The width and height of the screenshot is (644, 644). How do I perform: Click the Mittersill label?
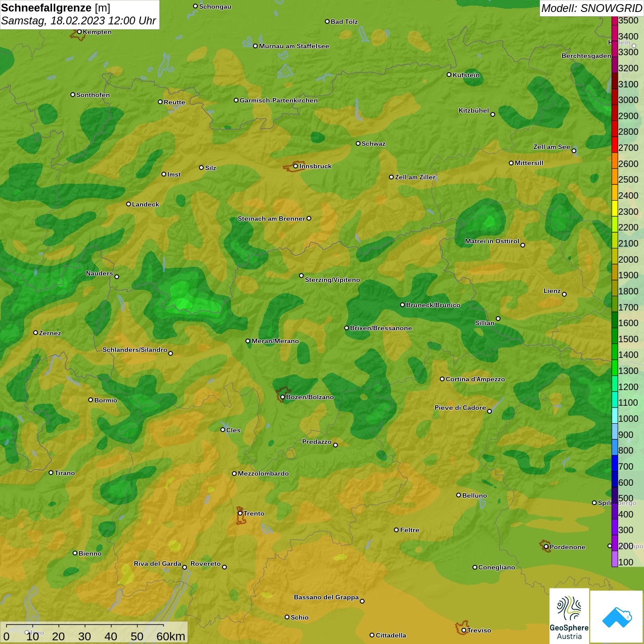coord(529,163)
